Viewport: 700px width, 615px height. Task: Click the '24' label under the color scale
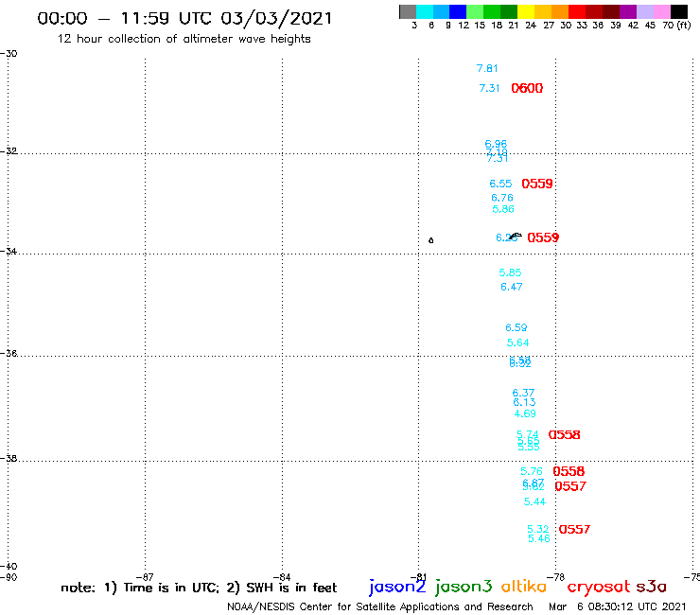pyautogui.click(x=531, y=26)
